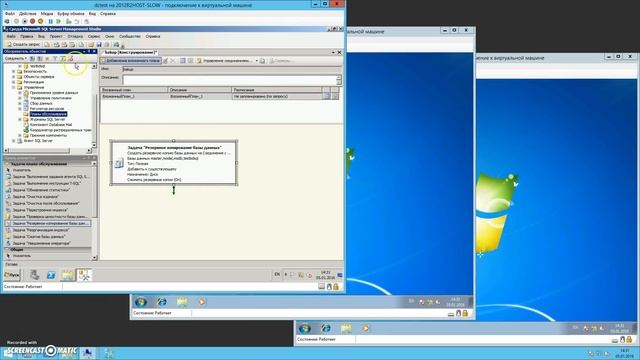The height and width of the screenshot is (360, 640).
Task: Turn off the VM using toolbar icon
Action: 24,21
